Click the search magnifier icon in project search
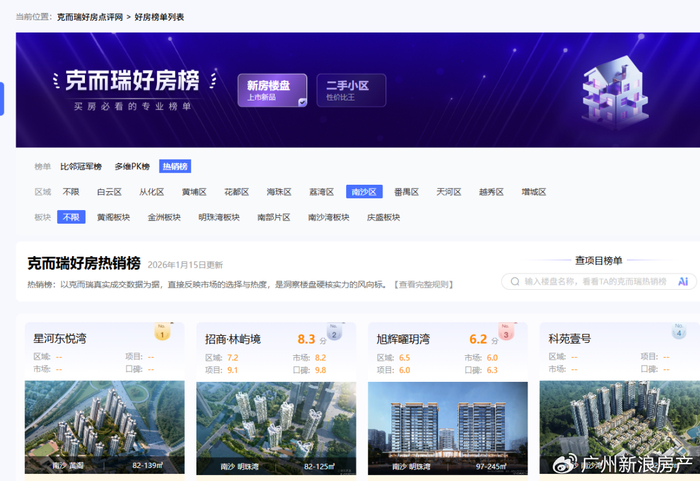Screen dimensions: 700x481 515,281
